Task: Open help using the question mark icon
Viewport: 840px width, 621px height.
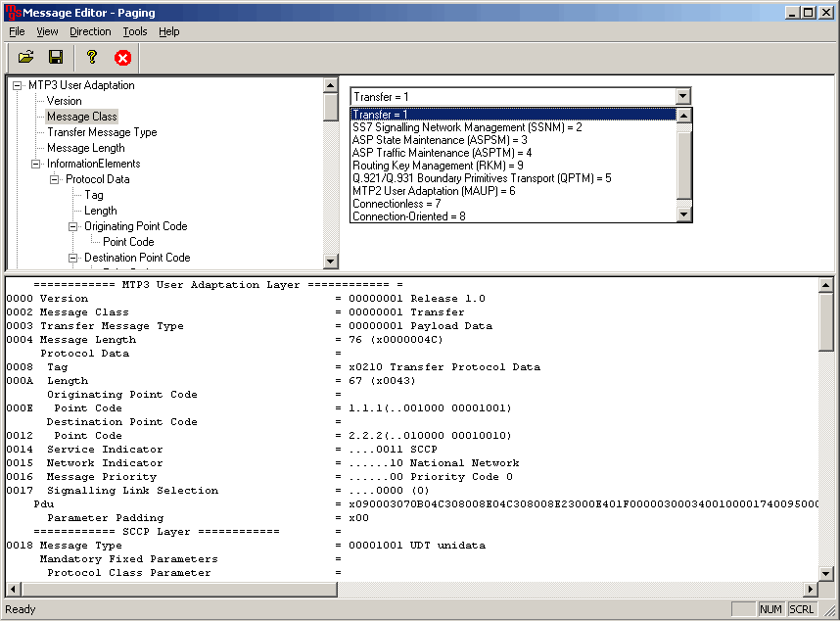Action: click(x=90, y=56)
